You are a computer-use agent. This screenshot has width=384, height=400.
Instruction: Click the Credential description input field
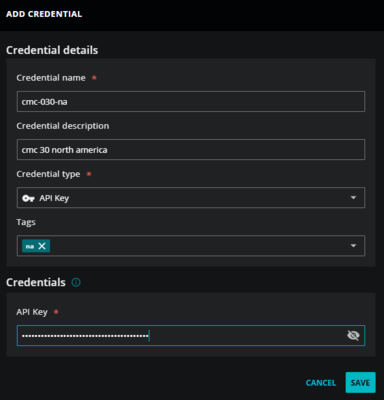[191, 149]
